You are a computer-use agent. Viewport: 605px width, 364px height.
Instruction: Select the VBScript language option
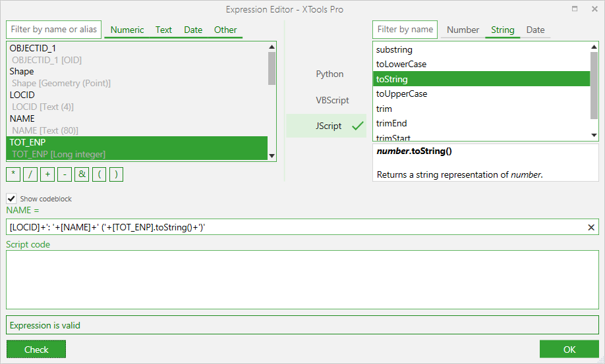tap(332, 100)
